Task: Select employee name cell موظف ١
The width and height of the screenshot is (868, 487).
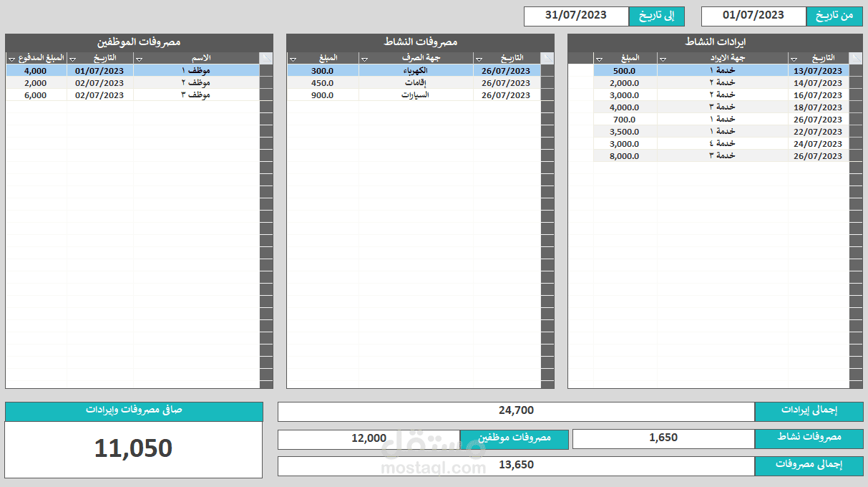Action: coord(196,71)
